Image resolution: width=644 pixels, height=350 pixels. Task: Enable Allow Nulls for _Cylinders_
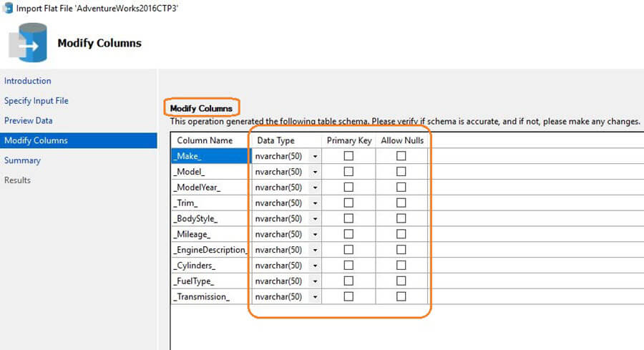(x=401, y=266)
